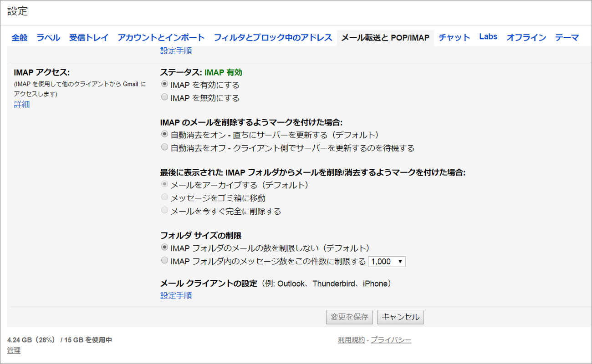Click the 管理 storage link
Image resolution: width=592 pixels, height=364 pixels.
click(14, 350)
